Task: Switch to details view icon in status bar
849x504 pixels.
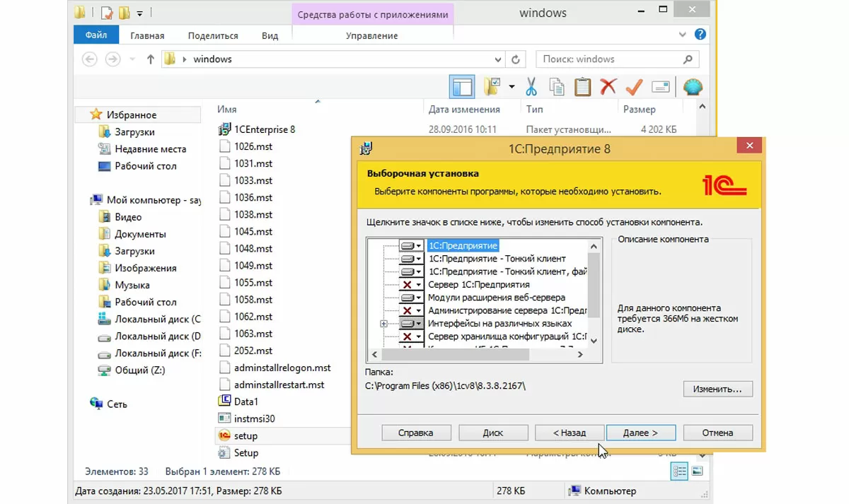Action: pos(680,471)
